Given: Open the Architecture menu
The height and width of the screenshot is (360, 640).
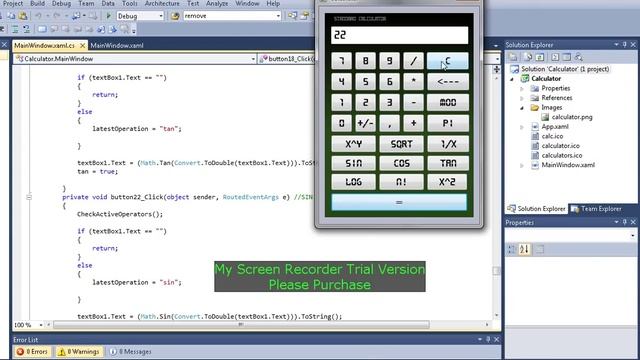Looking at the screenshot, I should pos(162,4).
